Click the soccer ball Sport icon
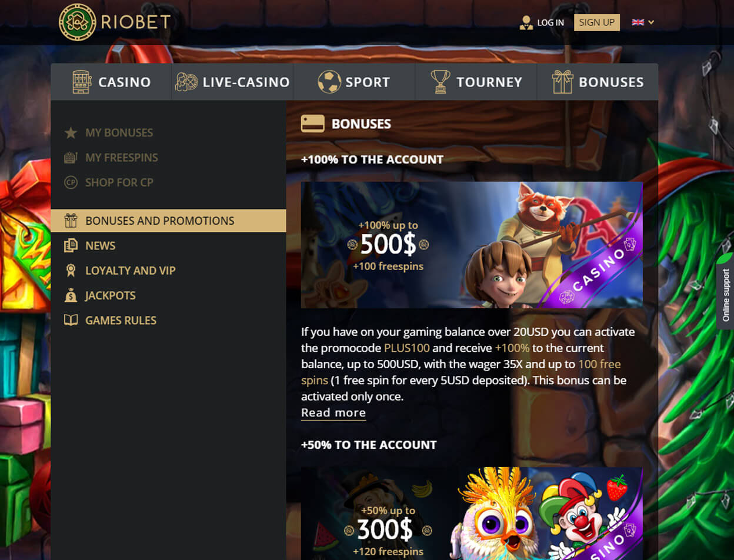The width and height of the screenshot is (734, 560). [329, 82]
